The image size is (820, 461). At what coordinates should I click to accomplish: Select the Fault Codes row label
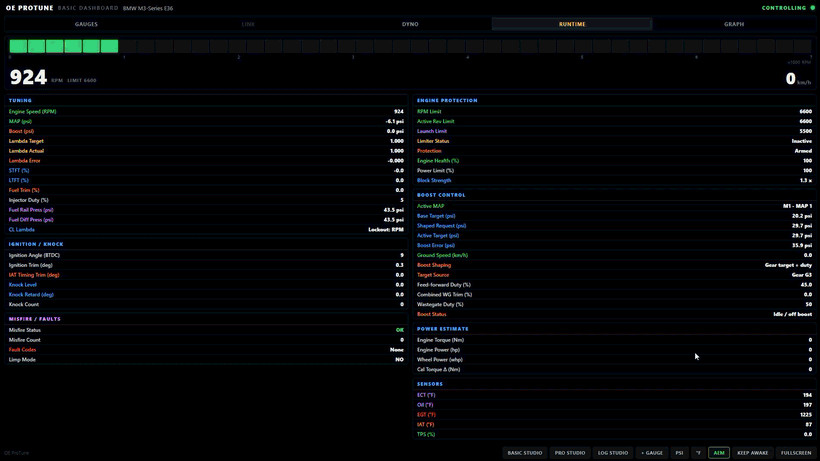click(22, 350)
